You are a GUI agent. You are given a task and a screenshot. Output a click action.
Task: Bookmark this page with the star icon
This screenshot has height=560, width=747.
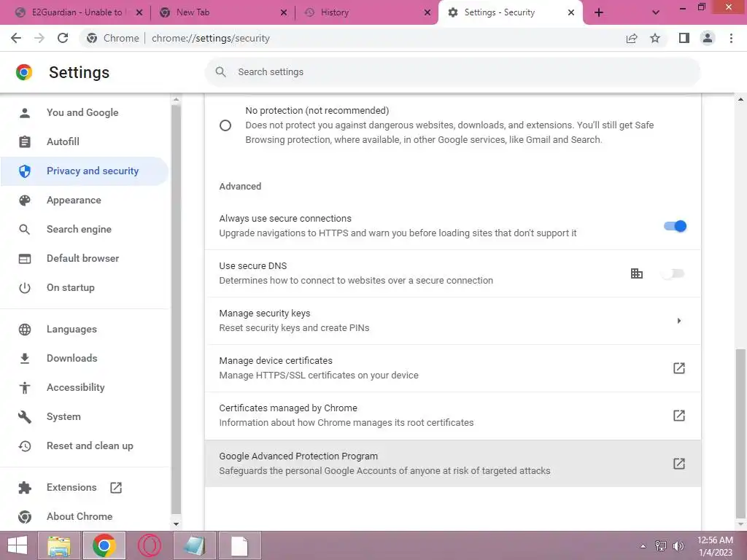pyautogui.click(x=655, y=38)
